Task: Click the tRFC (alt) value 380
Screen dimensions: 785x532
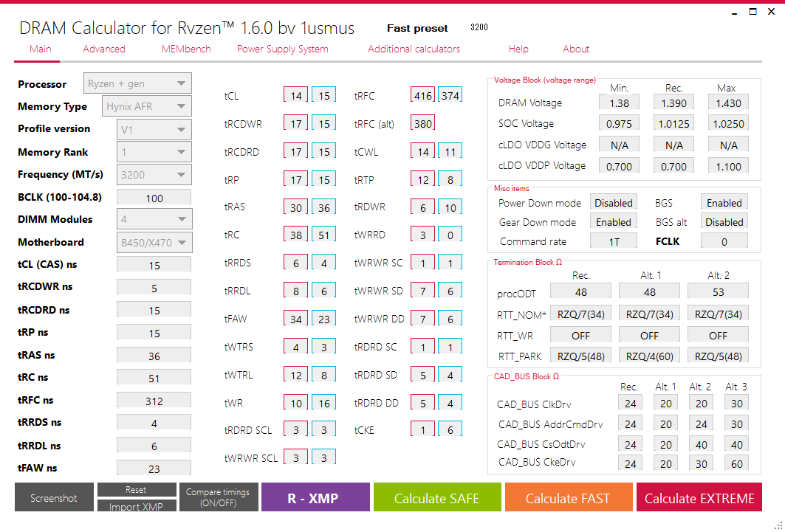Action: coord(423,123)
